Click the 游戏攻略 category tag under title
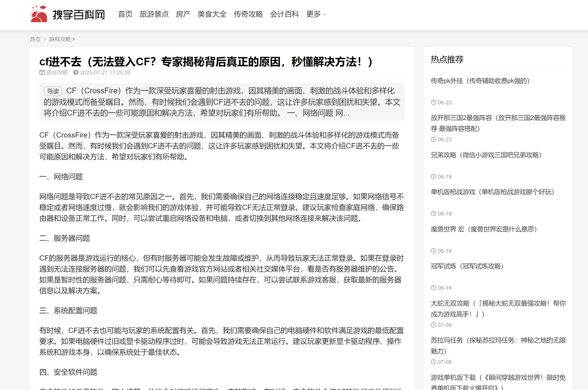This screenshot has width=588, height=390. click(x=57, y=73)
